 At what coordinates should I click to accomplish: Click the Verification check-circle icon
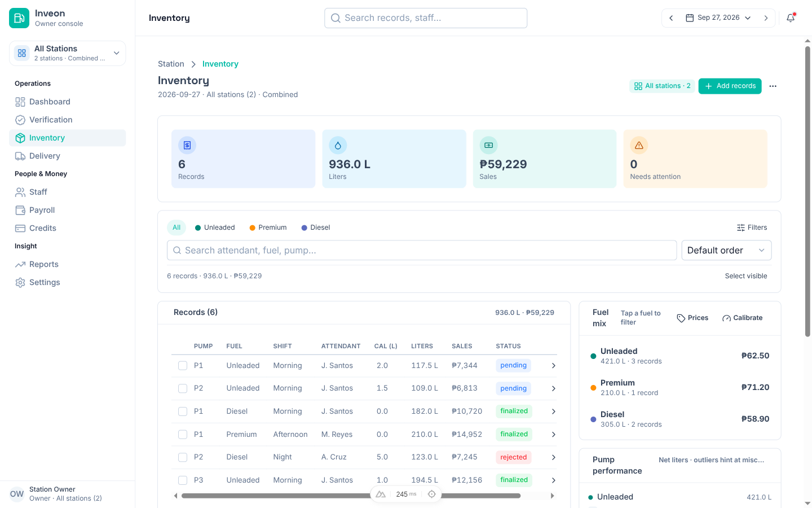[x=20, y=120]
